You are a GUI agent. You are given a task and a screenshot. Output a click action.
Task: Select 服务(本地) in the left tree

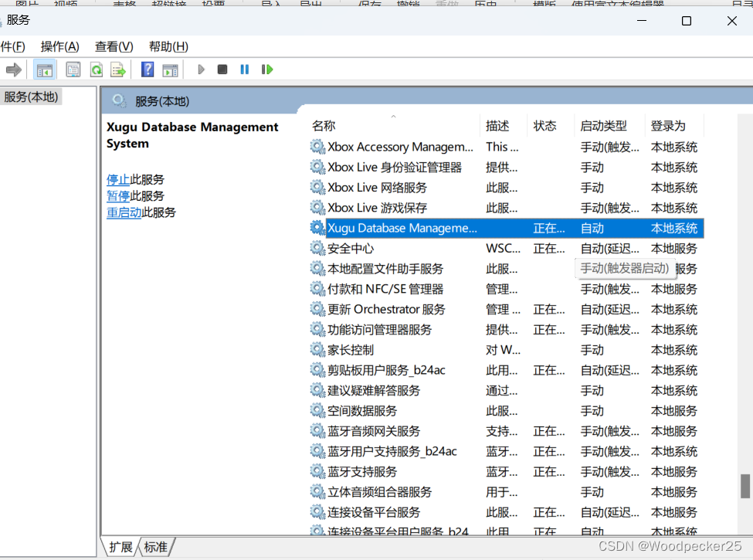[x=31, y=97]
